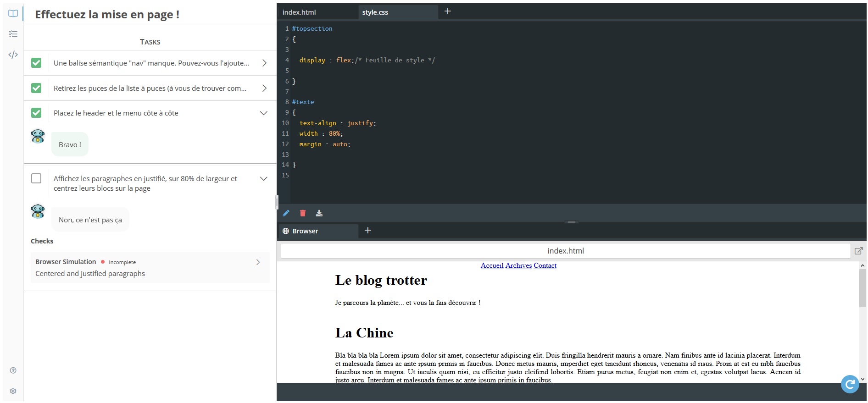Click the blue refresh button in preview
Viewport: 868px width, 403px height.
(x=850, y=384)
